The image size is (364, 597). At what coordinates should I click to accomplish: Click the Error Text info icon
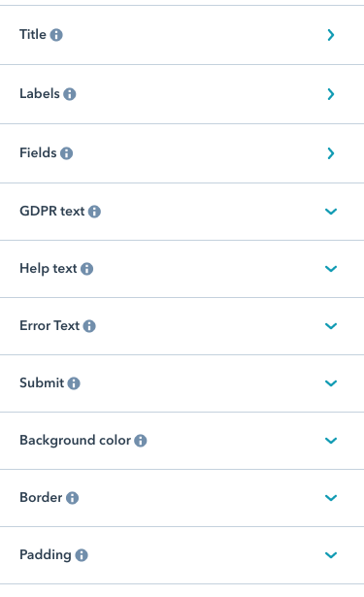coord(89,326)
